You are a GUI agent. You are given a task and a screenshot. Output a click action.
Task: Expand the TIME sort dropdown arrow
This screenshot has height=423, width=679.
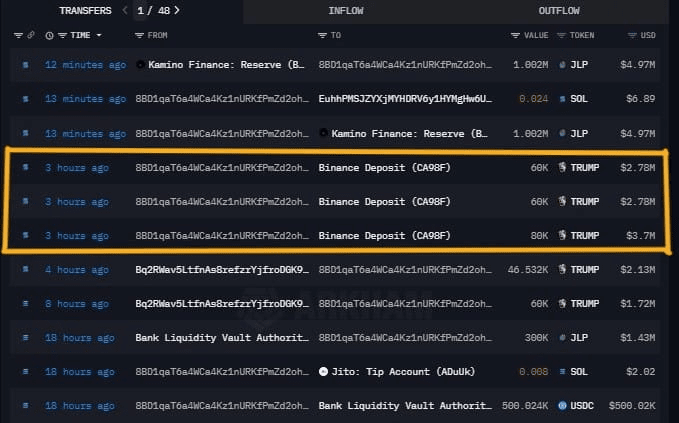(x=99, y=36)
